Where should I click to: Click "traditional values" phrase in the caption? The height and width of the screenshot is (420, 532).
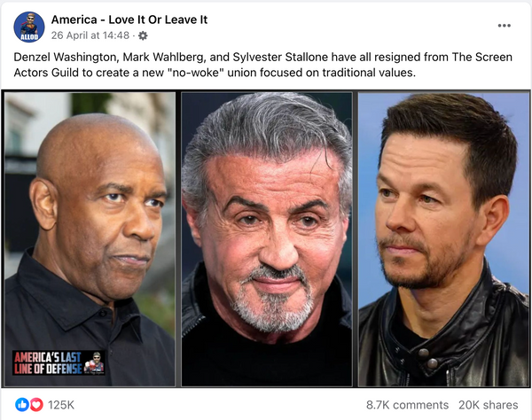point(369,73)
